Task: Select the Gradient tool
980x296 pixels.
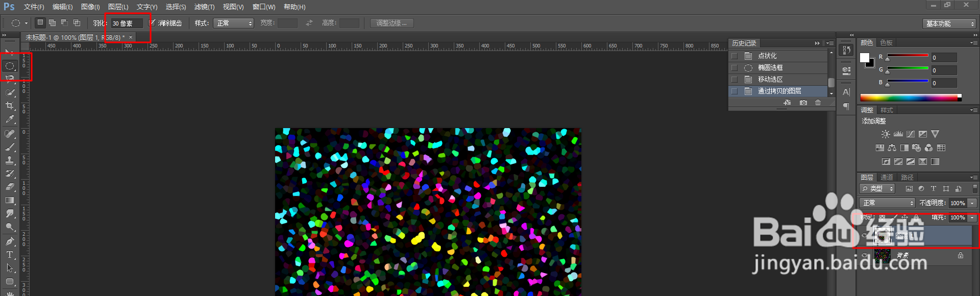Action: click(10, 200)
